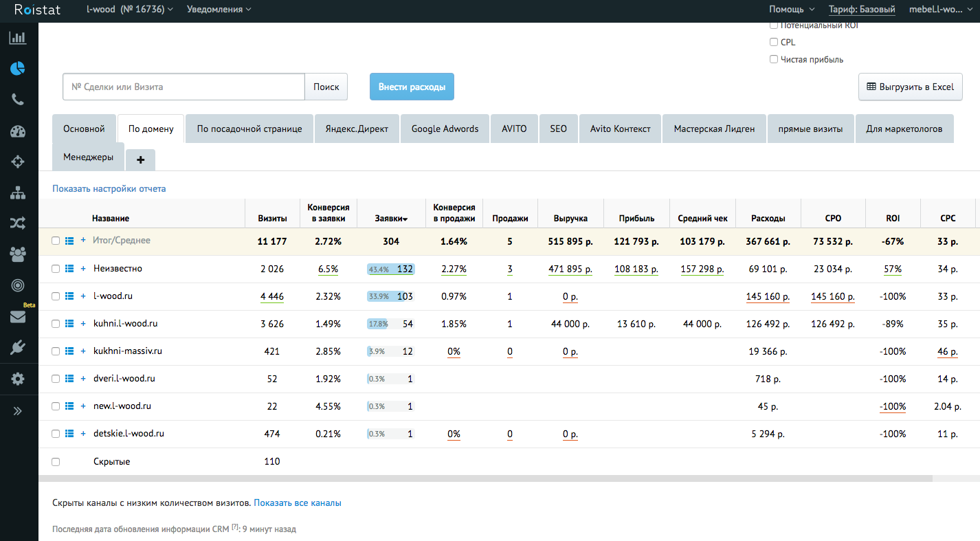Expand the sidebar with double chevron

(17, 411)
